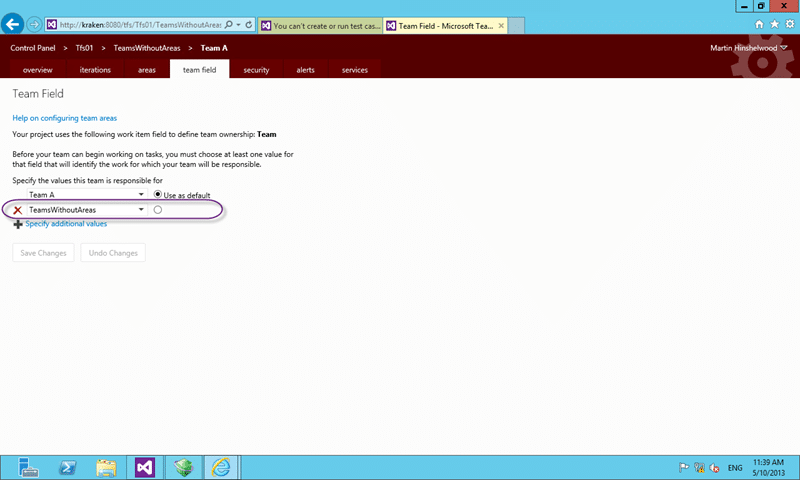800x480 pixels.
Task: Open the Martin Hinshelwood user menu
Action: (x=748, y=48)
